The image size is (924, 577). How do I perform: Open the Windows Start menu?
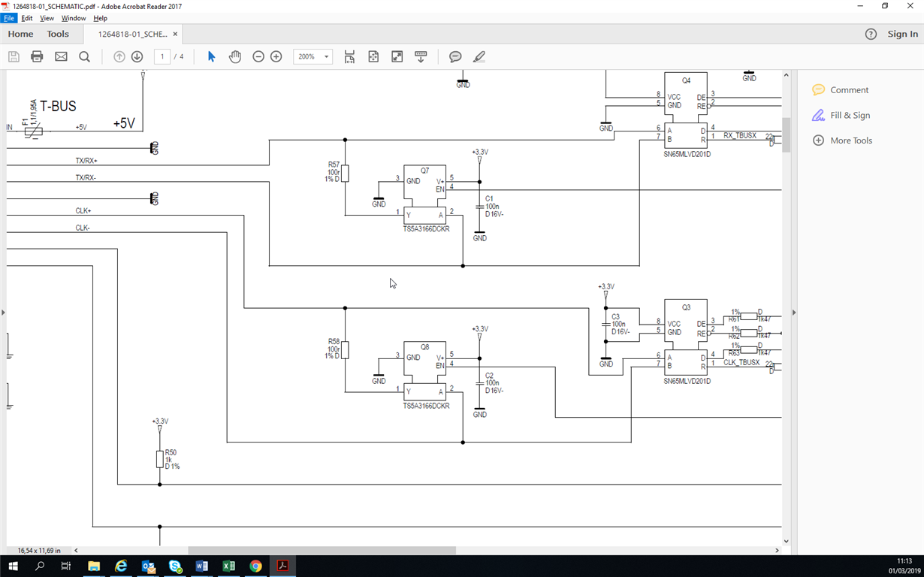point(14,566)
